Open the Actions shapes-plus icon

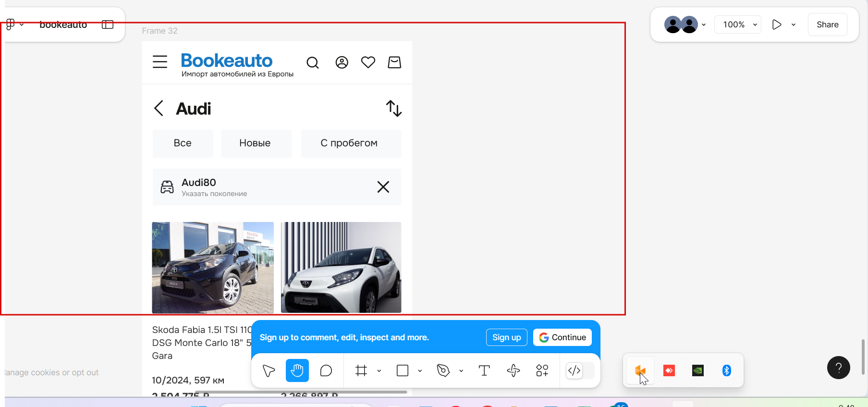pyautogui.click(x=542, y=370)
